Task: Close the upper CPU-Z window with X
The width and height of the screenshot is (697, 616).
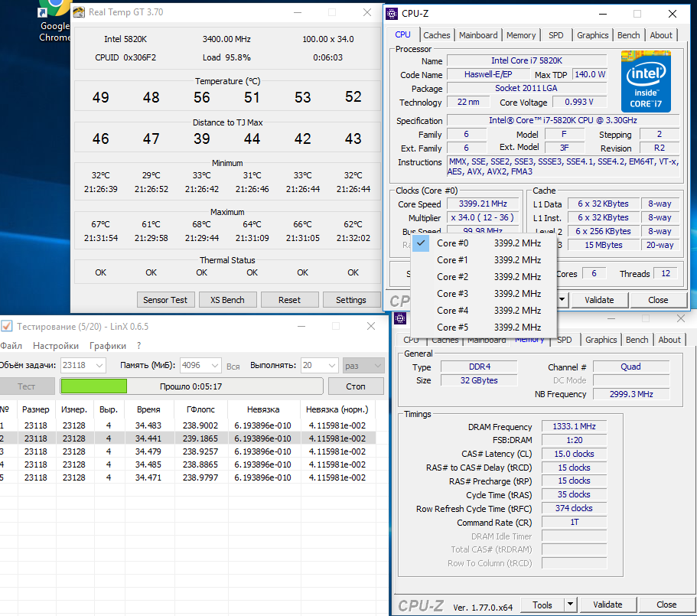Action: click(x=672, y=14)
